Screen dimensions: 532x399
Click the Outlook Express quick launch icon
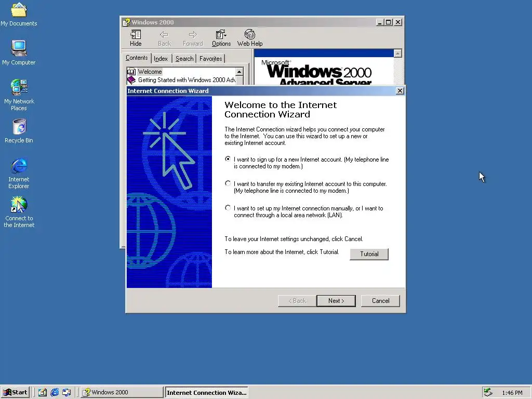pyautogui.click(x=66, y=392)
